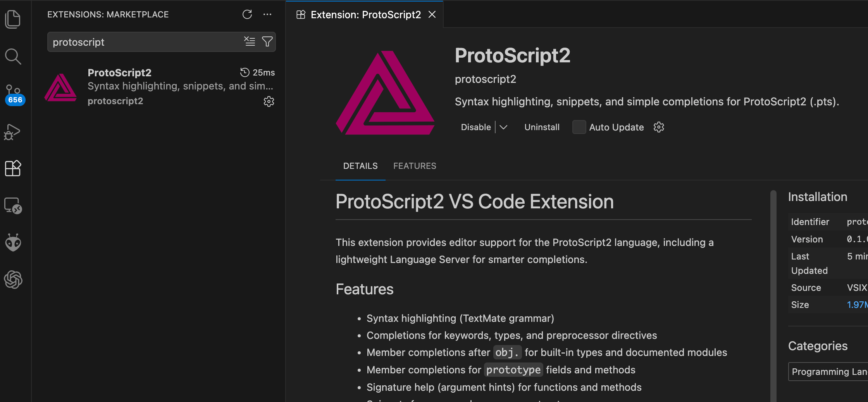Open the Explorer view

[x=13, y=19]
